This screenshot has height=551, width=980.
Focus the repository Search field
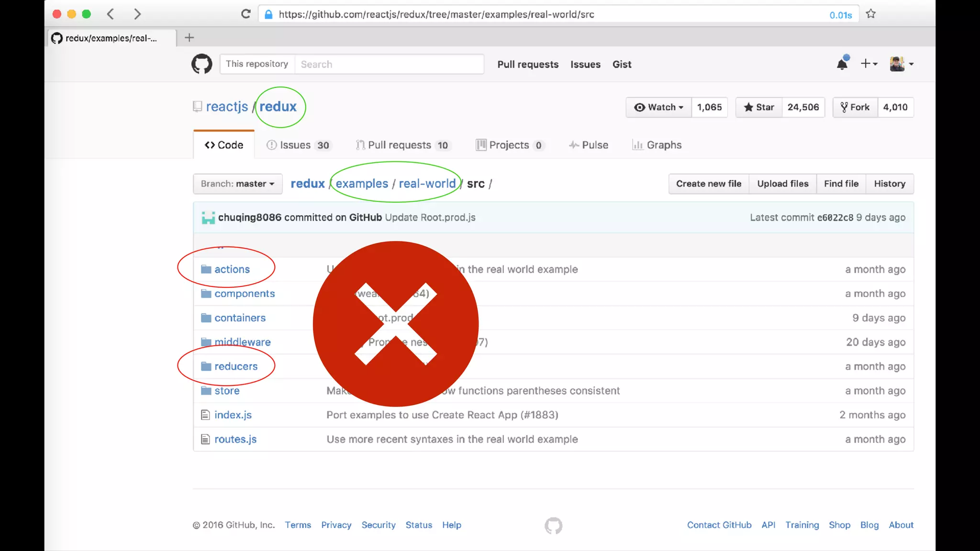point(389,64)
